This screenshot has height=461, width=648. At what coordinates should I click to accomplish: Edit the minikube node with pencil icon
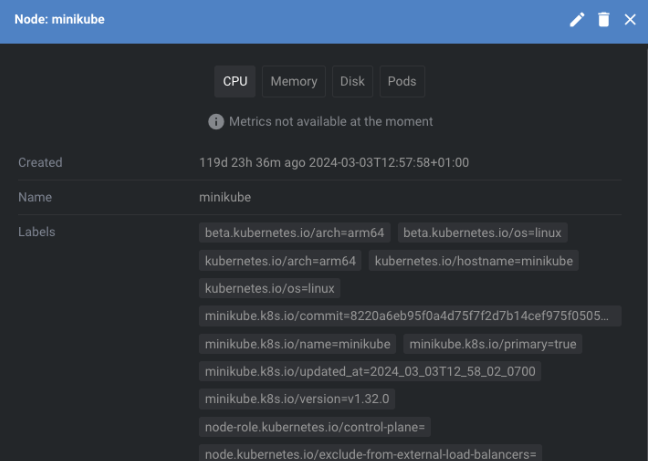577,19
